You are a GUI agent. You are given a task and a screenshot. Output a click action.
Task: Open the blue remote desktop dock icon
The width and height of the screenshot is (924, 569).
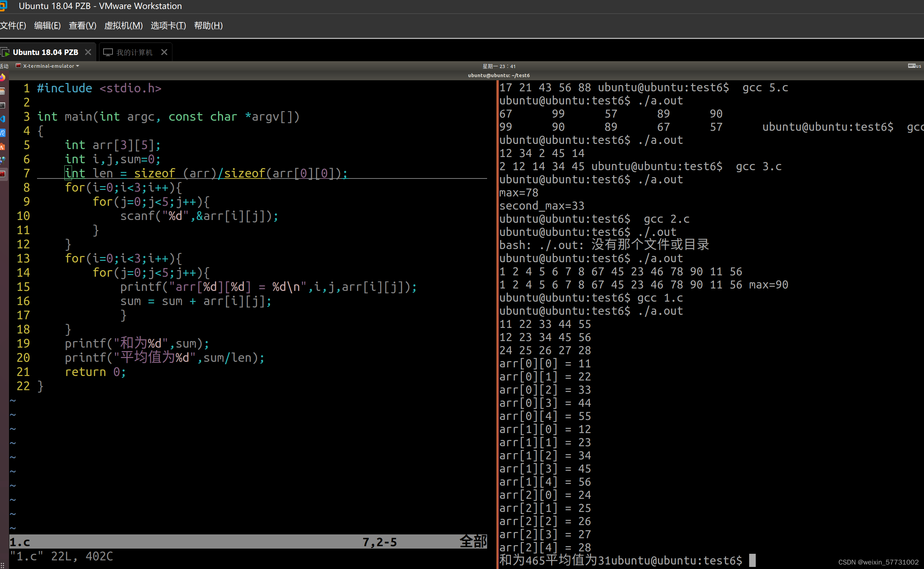3,133
